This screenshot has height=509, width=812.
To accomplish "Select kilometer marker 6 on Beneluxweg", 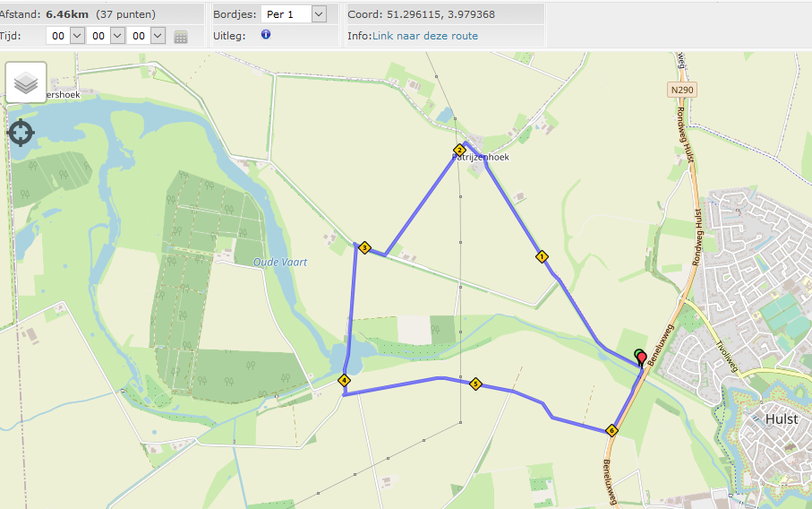I will (x=611, y=430).
